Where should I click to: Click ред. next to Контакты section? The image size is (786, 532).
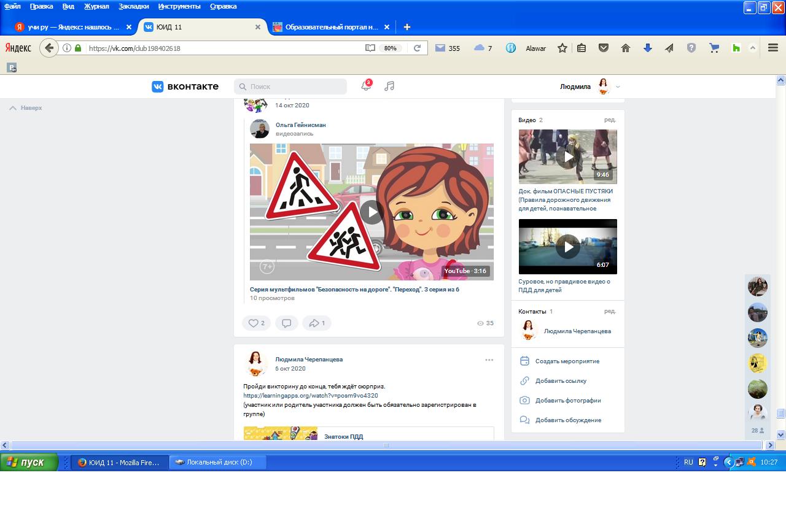pyautogui.click(x=610, y=311)
